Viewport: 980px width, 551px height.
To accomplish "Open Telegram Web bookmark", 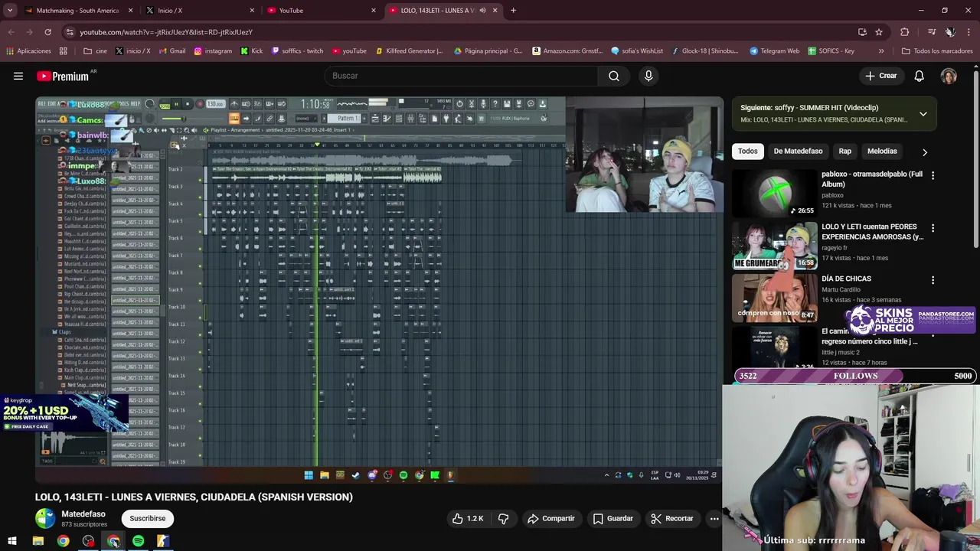I will [774, 51].
